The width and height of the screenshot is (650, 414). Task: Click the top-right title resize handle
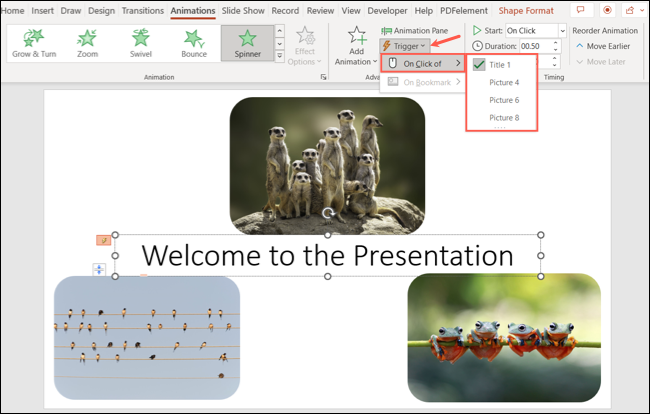tap(541, 235)
